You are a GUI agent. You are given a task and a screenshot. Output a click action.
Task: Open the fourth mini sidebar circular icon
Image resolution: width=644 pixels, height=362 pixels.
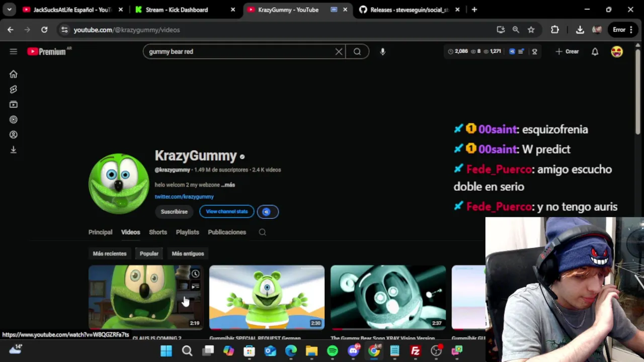point(14,120)
